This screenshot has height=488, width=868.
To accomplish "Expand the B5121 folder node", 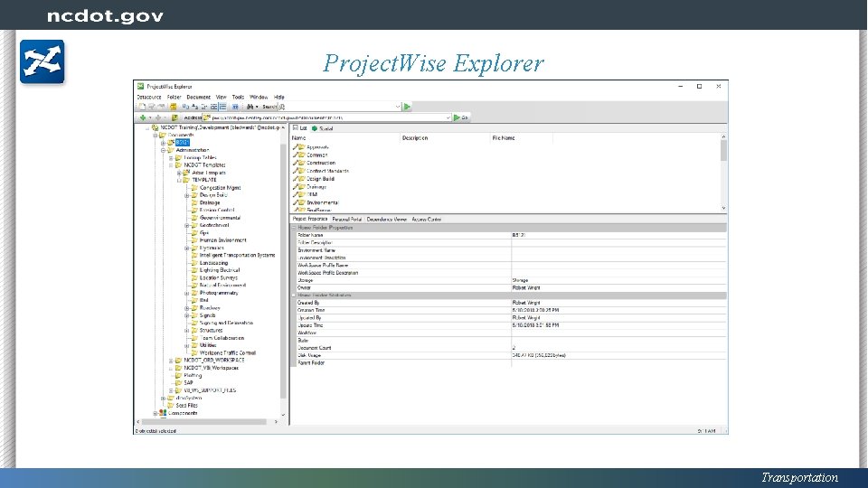I will (164, 143).
